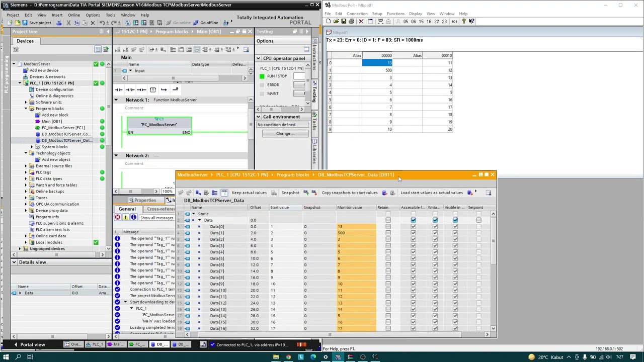The width and height of the screenshot is (644, 362).
Task: Click the yellow Help question icon in Modbus Poll
Action: (464, 21)
